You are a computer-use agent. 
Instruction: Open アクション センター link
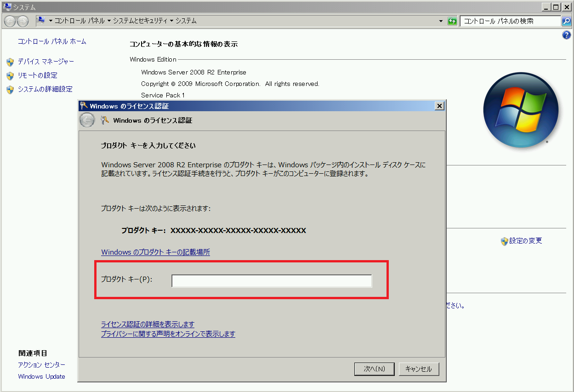[x=42, y=365]
